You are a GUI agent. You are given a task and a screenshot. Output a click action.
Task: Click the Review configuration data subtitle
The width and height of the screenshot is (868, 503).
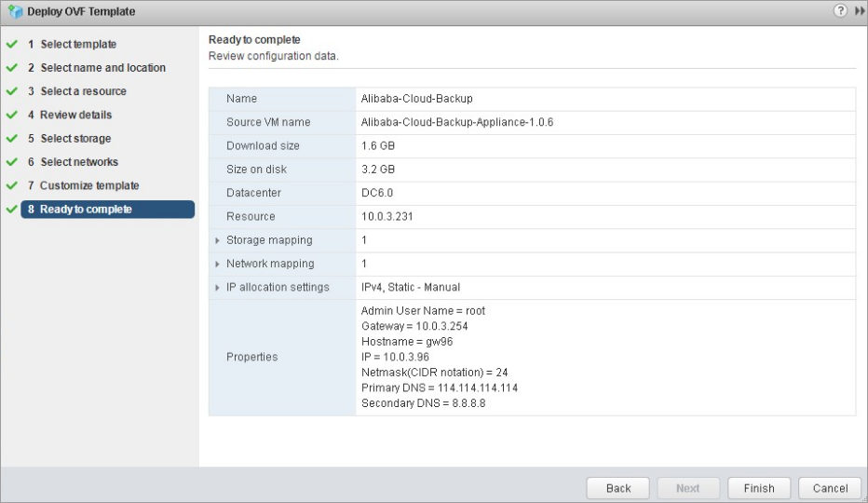point(274,56)
